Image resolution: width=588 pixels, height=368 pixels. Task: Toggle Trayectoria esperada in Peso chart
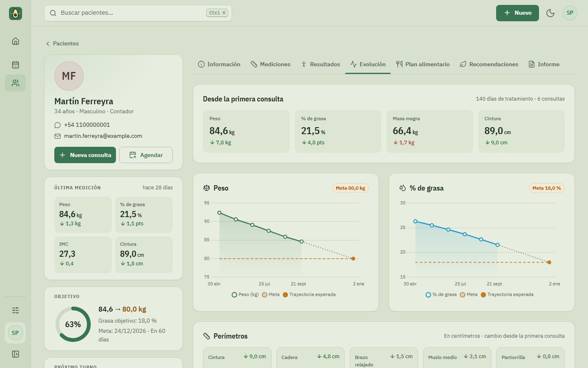pos(309,294)
